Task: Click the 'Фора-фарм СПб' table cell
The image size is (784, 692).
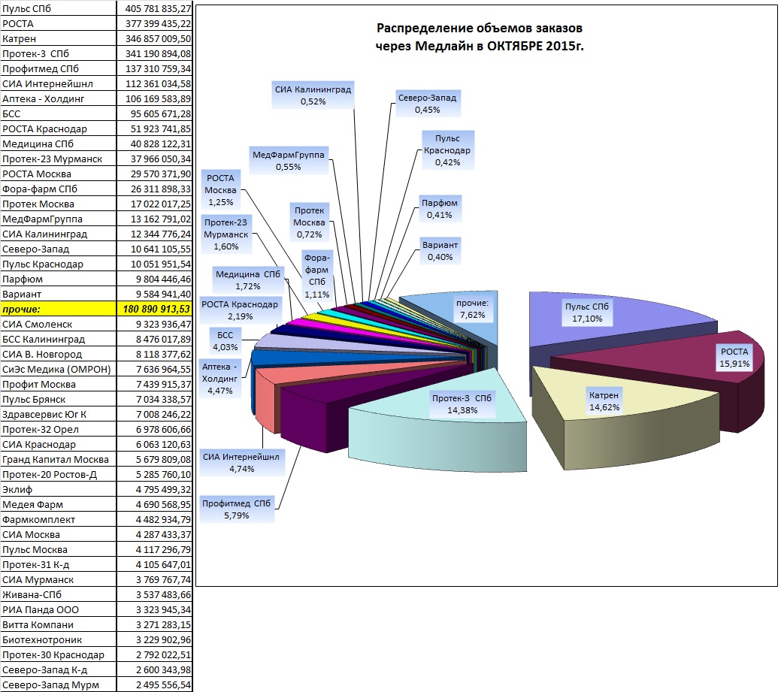Action: [x=59, y=189]
